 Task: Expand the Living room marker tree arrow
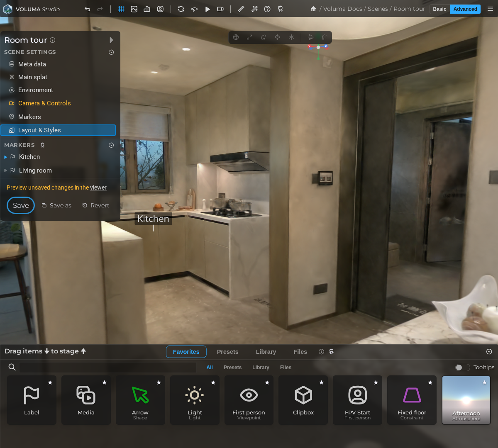pyautogui.click(x=5, y=170)
